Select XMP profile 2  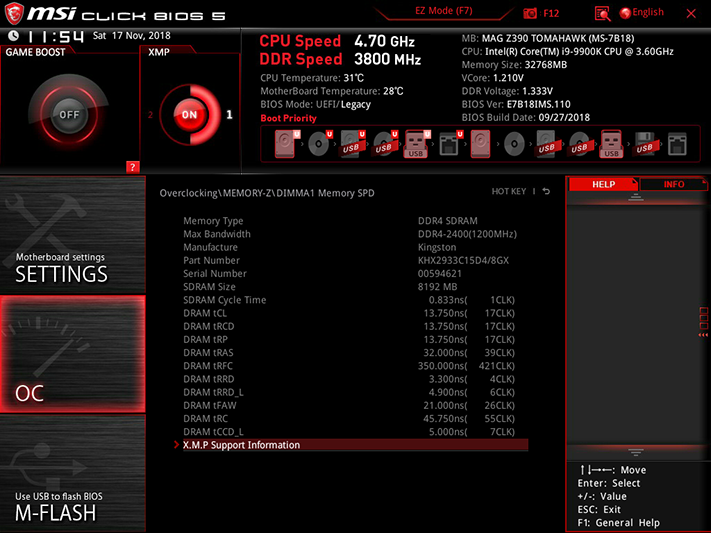click(150, 115)
